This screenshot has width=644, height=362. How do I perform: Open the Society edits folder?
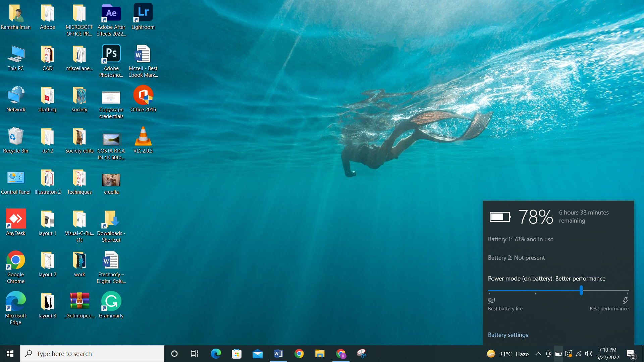[79, 140]
